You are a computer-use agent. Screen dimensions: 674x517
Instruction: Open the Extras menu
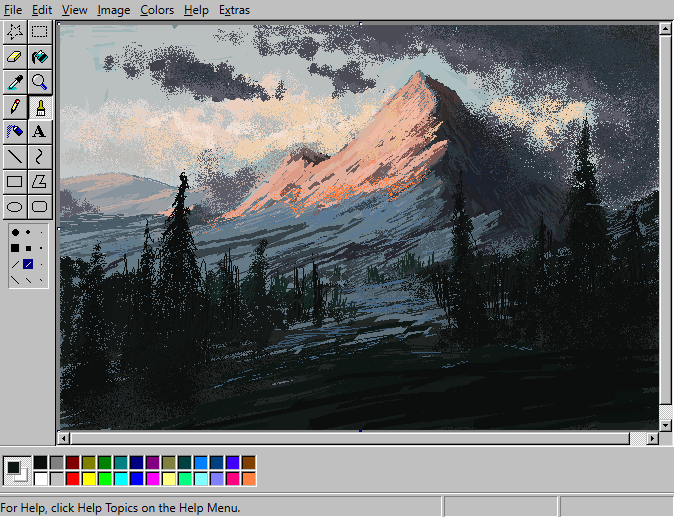[x=234, y=9]
